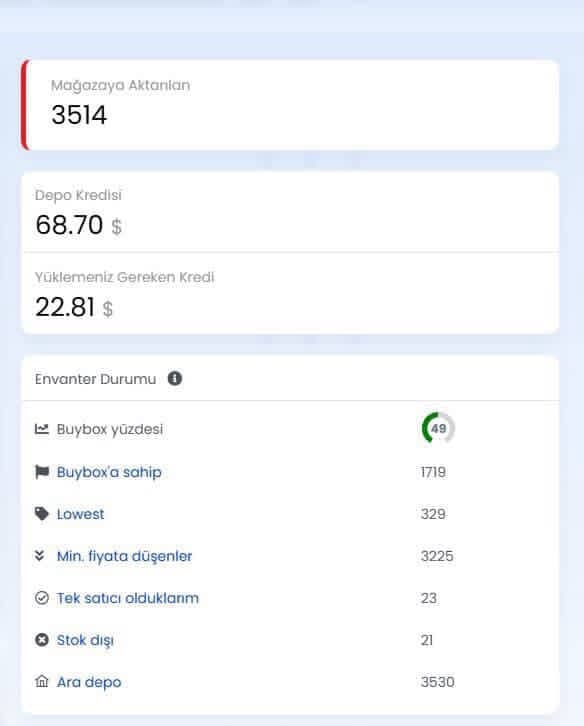Click the Buybox yüzdesi chart icon

(x=42, y=429)
